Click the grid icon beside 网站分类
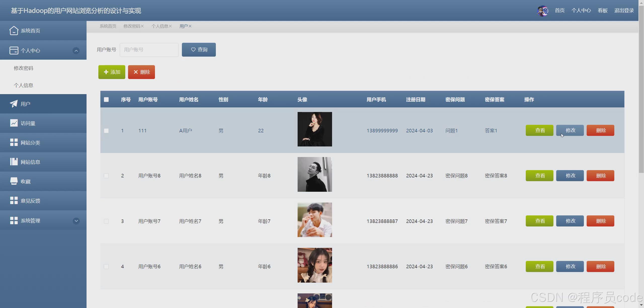Viewport: 644px width, 308px height. pyautogui.click(x=14, y=142)
